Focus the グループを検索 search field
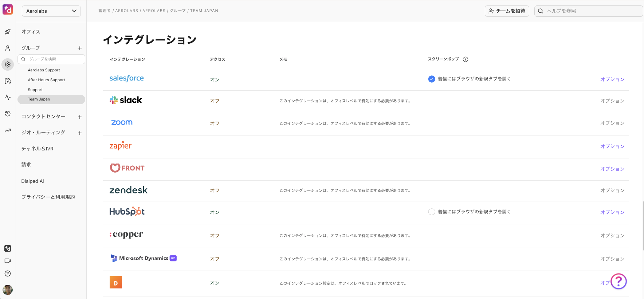 (x=51, y=59)
